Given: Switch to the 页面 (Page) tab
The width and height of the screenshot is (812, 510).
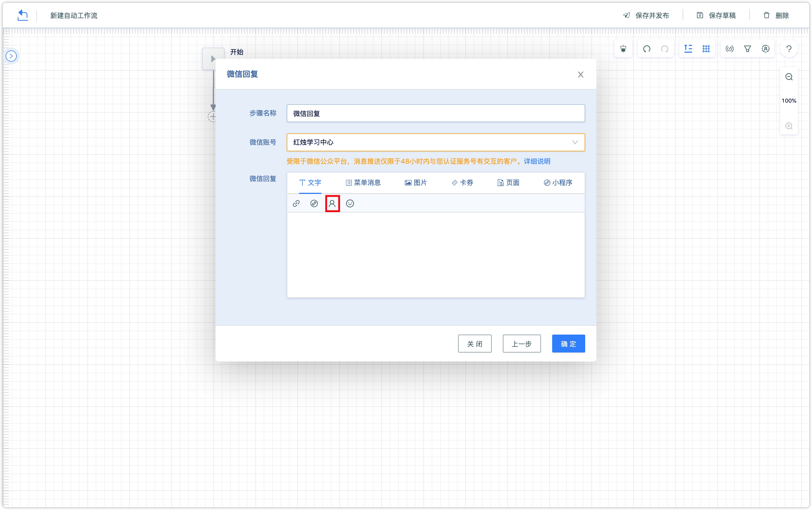Looking at the screenshot, I should coord(508,182).
